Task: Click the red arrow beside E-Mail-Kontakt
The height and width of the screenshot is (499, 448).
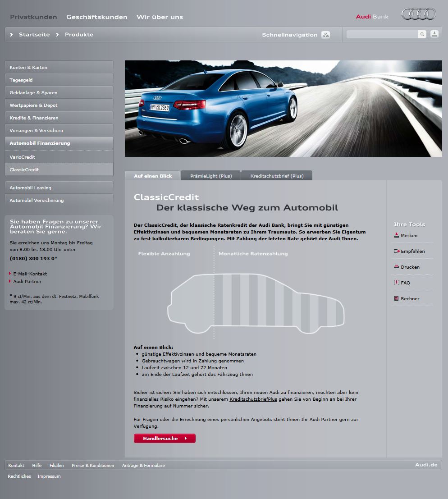Action: pos(10,273)
